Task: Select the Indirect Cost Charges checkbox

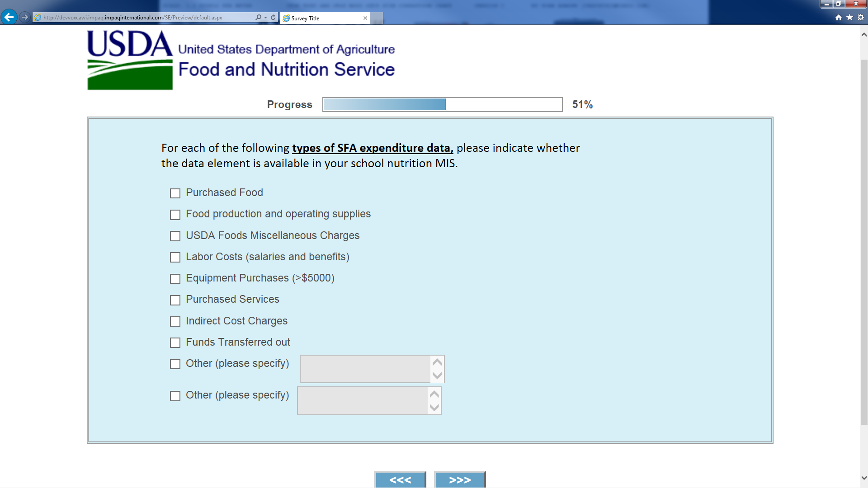Action: (175, 322)
